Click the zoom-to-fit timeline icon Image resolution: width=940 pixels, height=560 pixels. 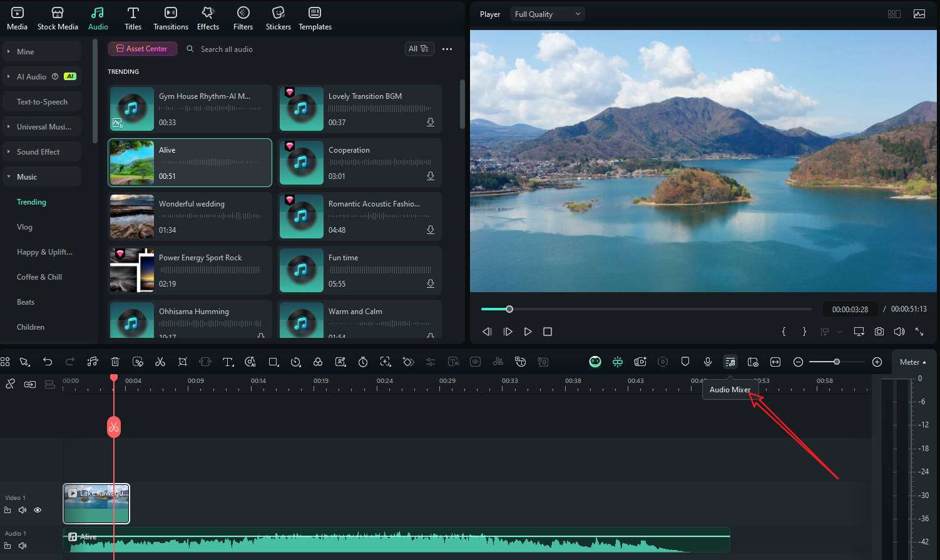pos(775,362)
